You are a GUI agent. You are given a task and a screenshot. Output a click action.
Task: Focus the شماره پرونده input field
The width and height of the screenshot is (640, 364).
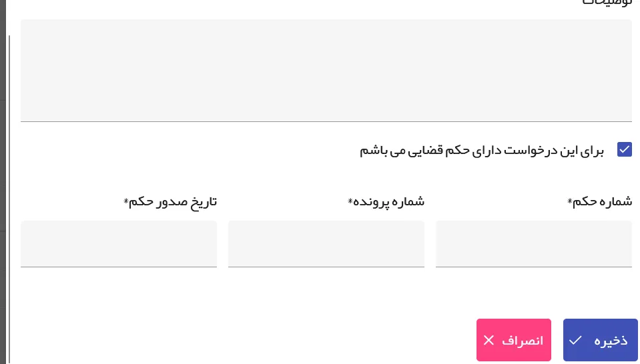(326, 244)
